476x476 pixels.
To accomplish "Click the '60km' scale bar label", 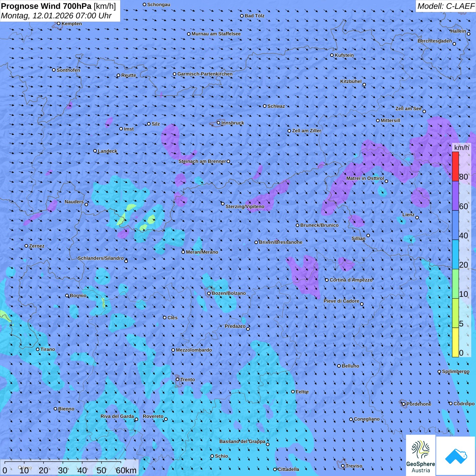I will 126,470.
